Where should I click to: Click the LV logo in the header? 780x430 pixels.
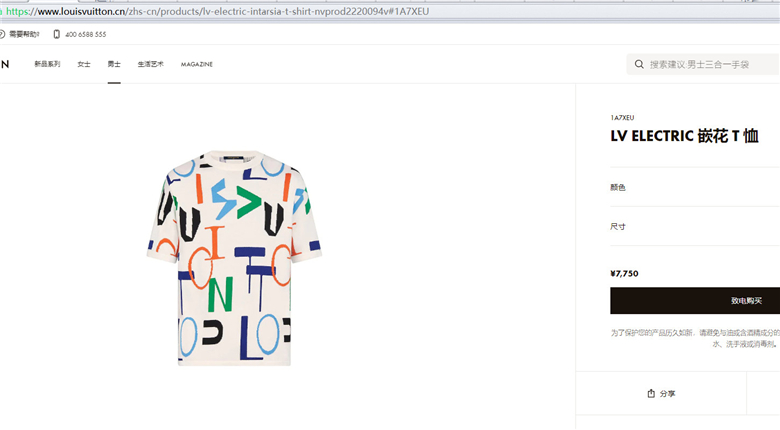point(5,64)
